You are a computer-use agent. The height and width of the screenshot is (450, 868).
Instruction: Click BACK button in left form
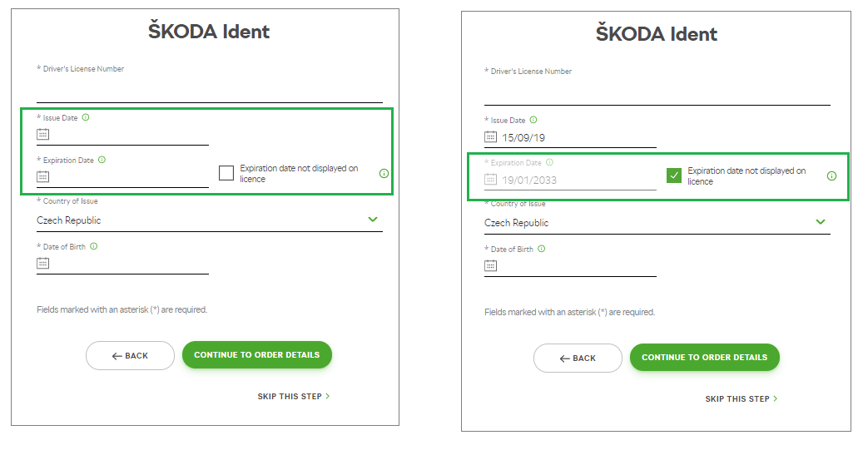pos(130,356)
